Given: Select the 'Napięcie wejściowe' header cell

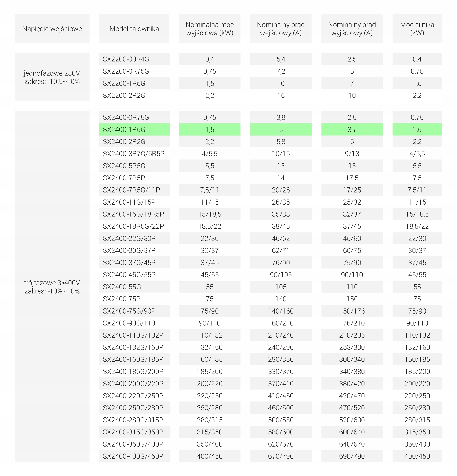Looking at the screenshot, I should coord(52,29).
